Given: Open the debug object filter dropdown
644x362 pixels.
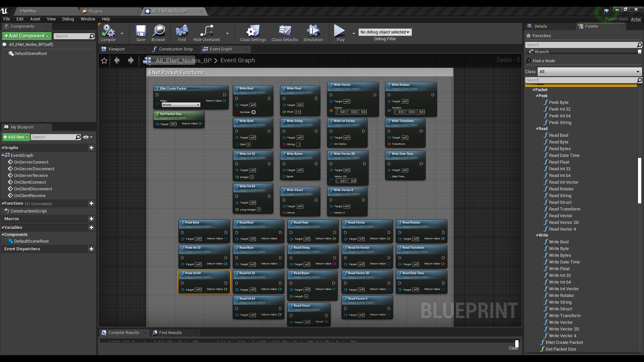Looking at the screenshot, I should pos(385,32).
